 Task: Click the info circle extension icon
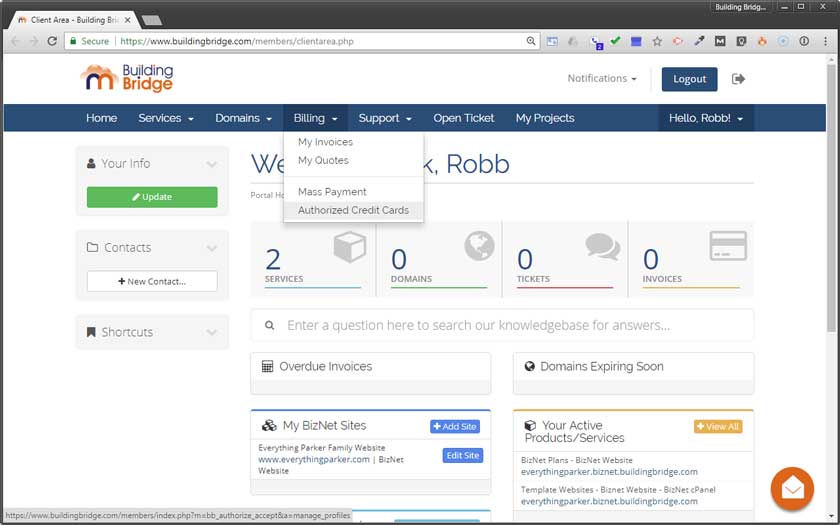[804, 41]
